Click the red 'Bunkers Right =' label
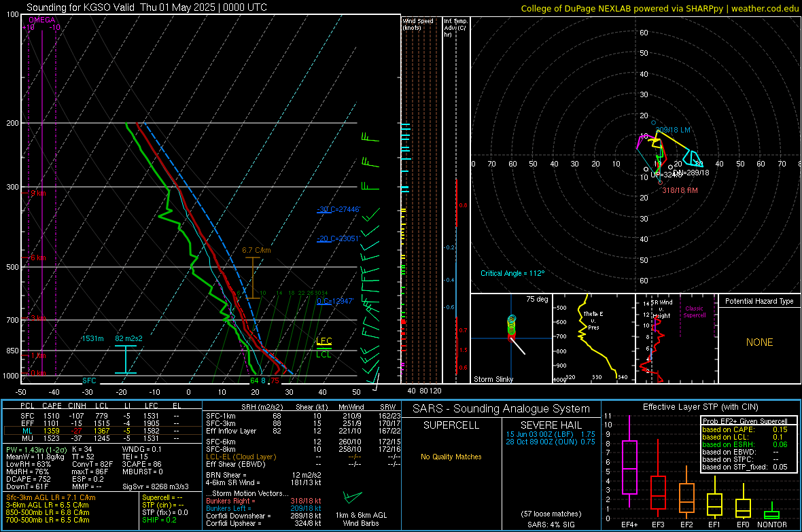This screenshot has height=532, width=802. point(230,501)
